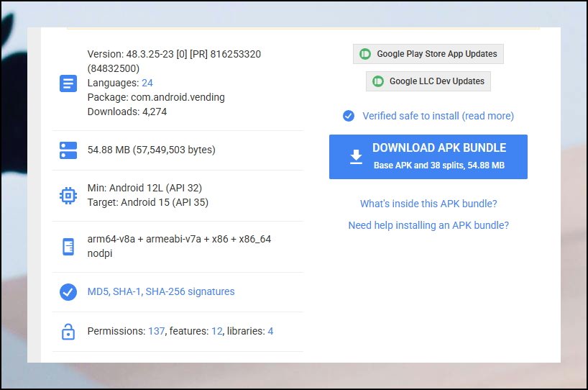Open the Languages 24 link
Screen dimensions: 588x390
(x=147, y=83)
